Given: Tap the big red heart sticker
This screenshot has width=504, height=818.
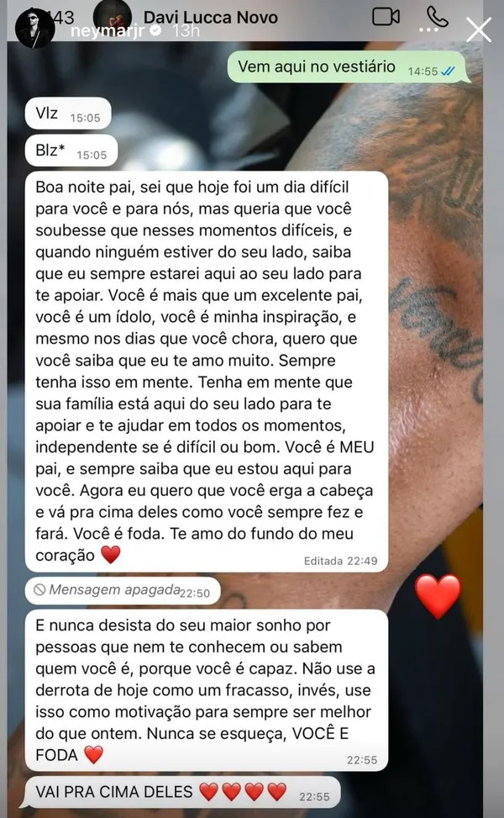Looking at the screenshot, I should pyautogui.click(x=438, y=596).
